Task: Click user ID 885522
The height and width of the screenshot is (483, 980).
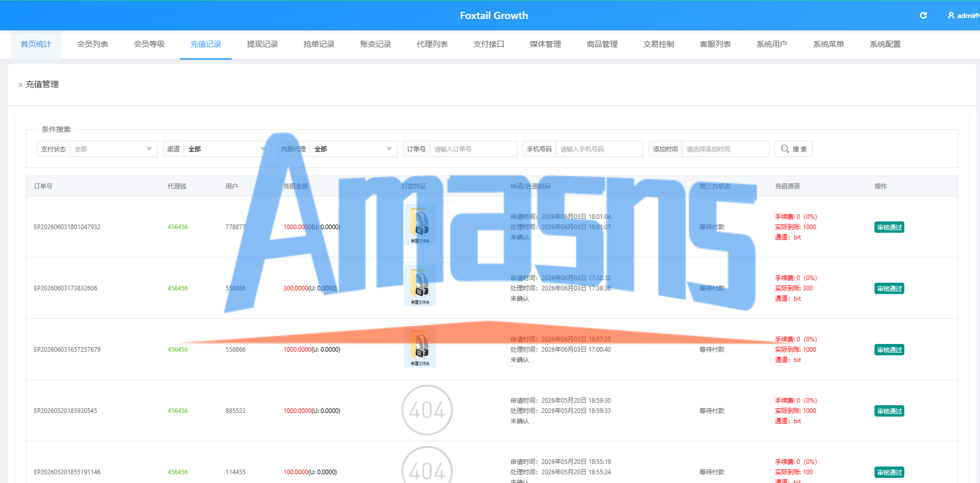Action: click(x=236, y=411)
